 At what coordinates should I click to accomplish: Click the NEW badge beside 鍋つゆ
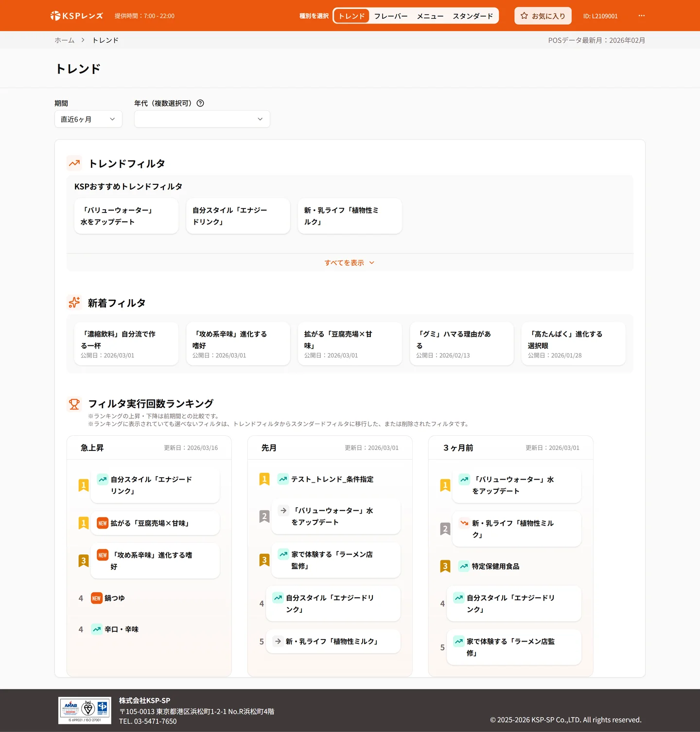click(96, 598)
